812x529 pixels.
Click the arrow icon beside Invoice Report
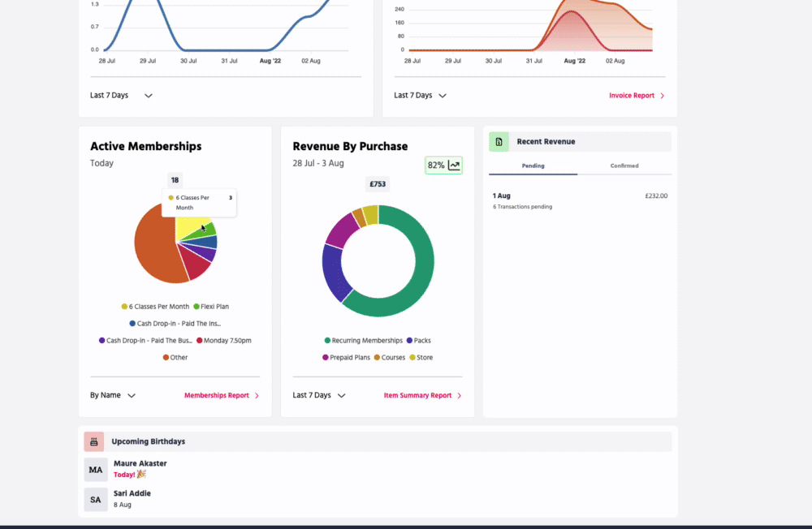pyautogui.click(x=662, y=96)
